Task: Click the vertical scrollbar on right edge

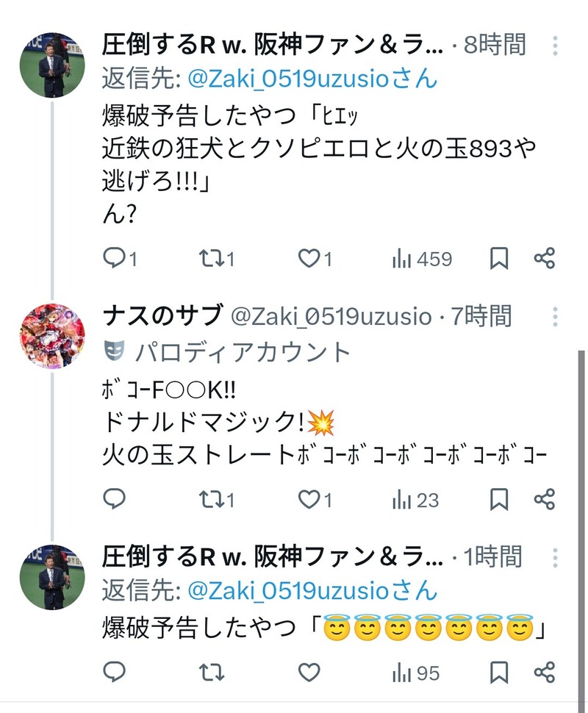Action: 581,528
